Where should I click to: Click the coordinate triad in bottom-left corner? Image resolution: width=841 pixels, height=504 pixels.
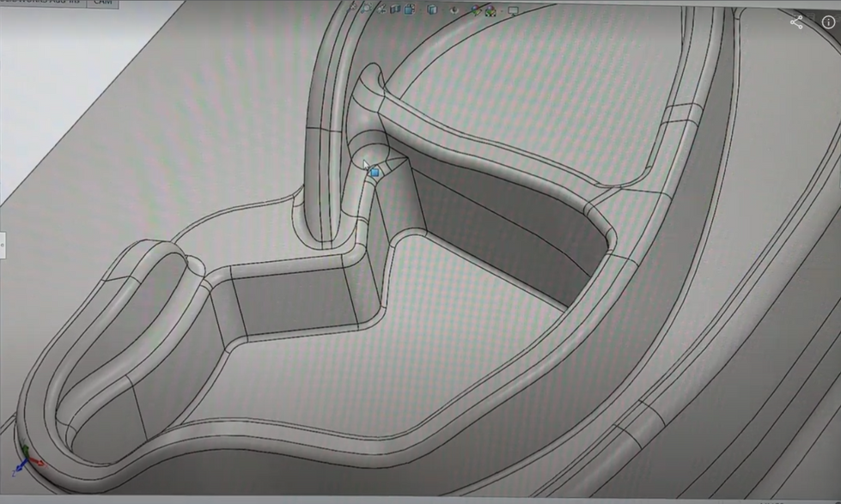click(24, 458)
